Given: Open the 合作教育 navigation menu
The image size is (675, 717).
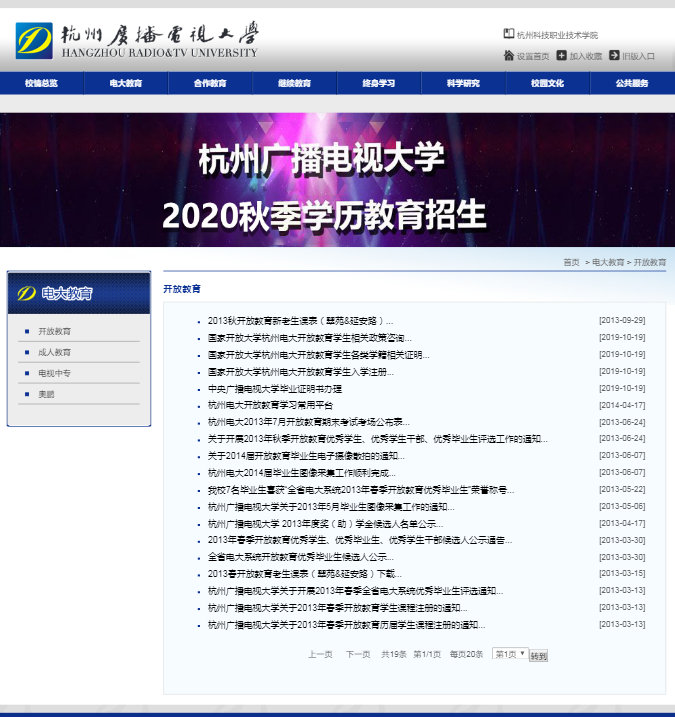Looking at the screenshot, I should tap(210, 83).
